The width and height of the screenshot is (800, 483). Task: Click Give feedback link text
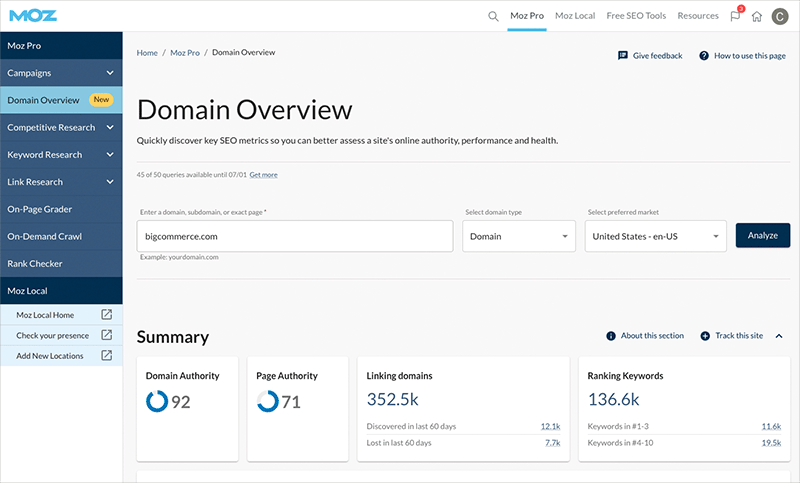[x=657, y=56]
